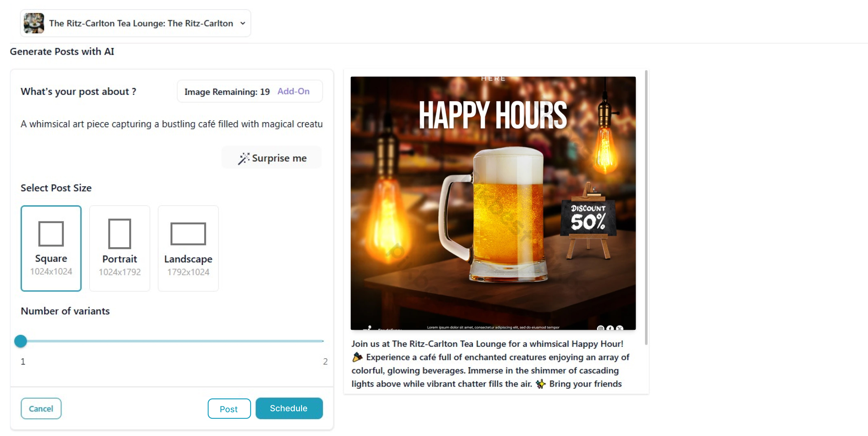This screenshot has width=868, height=436.
Task: Expand the account selector chevron arrow
Action: coord(243,23)
